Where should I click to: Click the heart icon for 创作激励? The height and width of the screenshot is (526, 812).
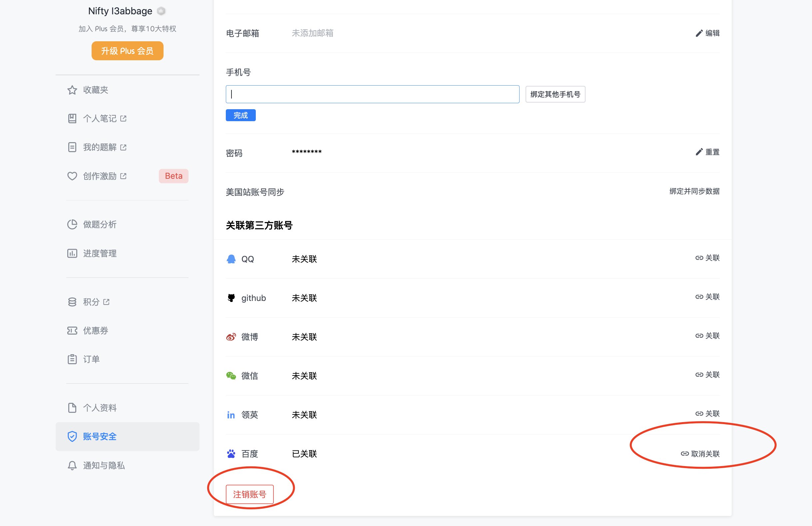72,176
